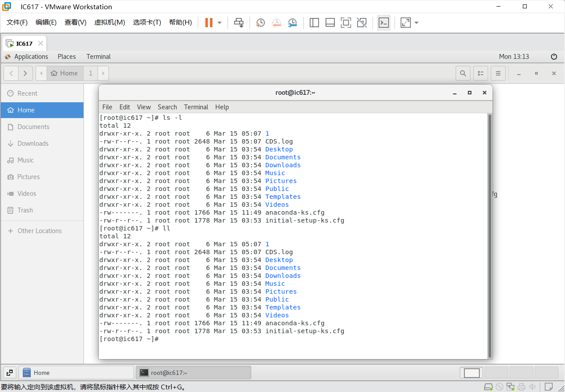Click the network adapter status icon
The height and width of the screenshot is (392, 565).
(x=510, y=387)
